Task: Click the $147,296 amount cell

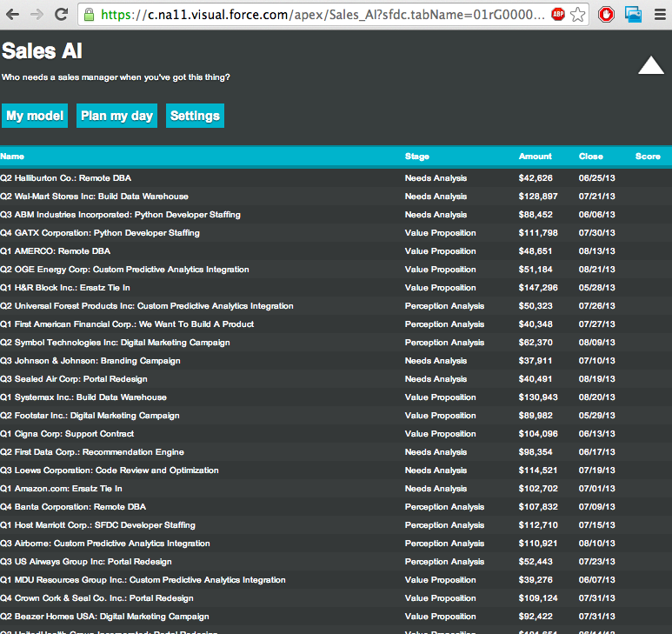Action: pos(538,288)
